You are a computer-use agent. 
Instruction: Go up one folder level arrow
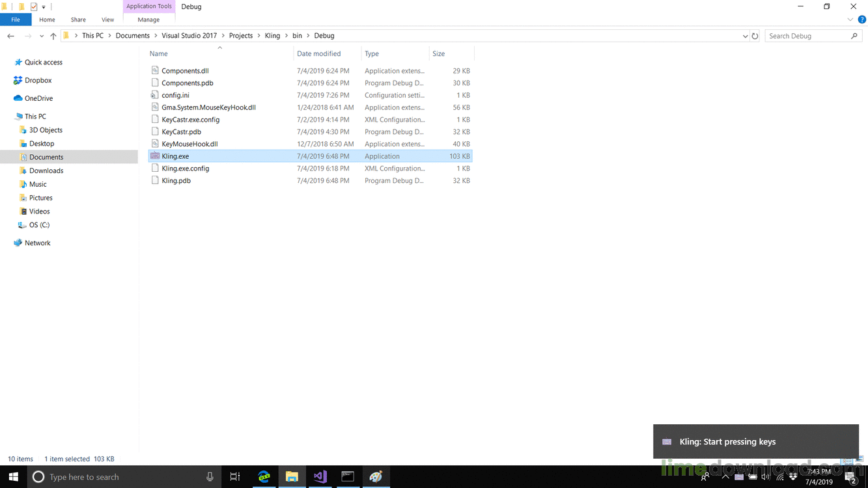53,36
